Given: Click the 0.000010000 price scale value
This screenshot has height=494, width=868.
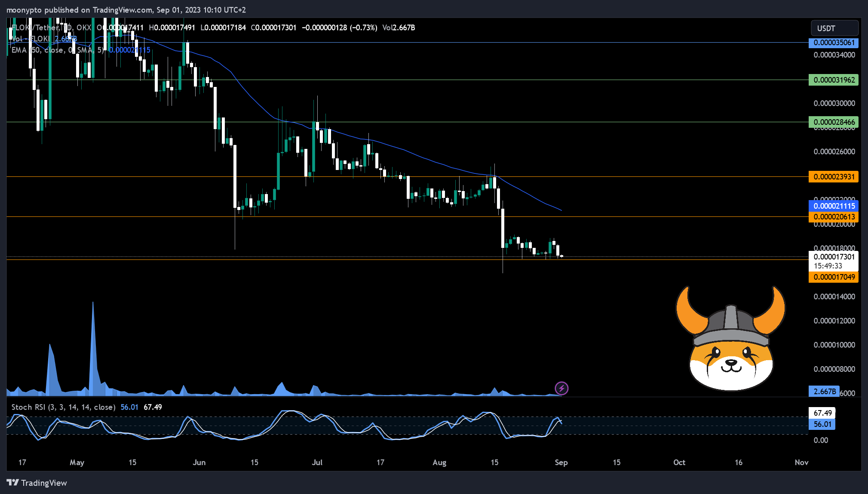Looking at the screenshot, I should point(834,345).
